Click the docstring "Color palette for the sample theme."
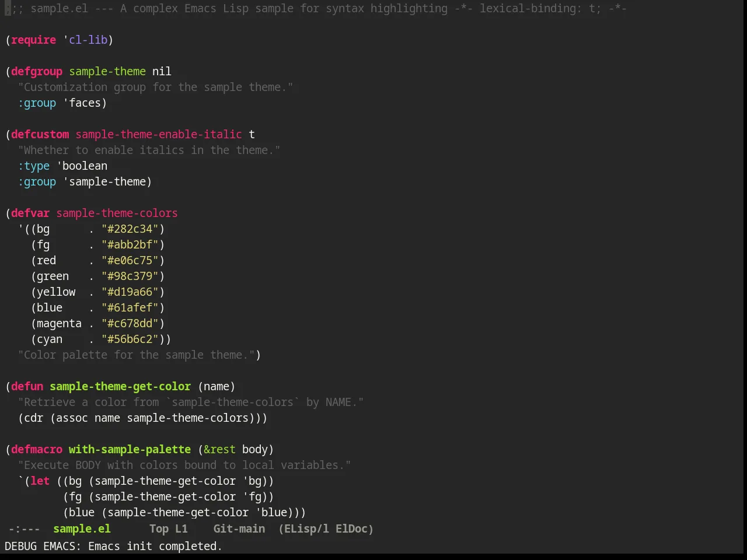This screenshot has height=560, width=747. click(x=136, y=355)
